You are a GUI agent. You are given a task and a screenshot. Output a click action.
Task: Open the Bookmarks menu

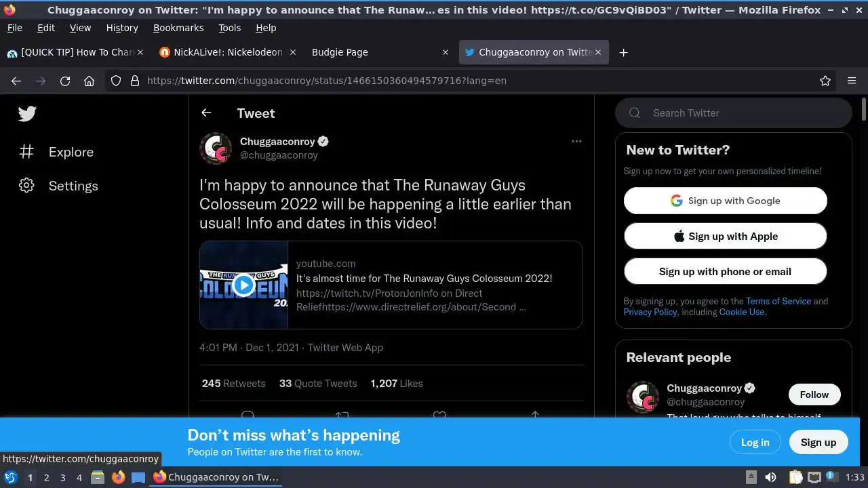click(x=178, y=28)
